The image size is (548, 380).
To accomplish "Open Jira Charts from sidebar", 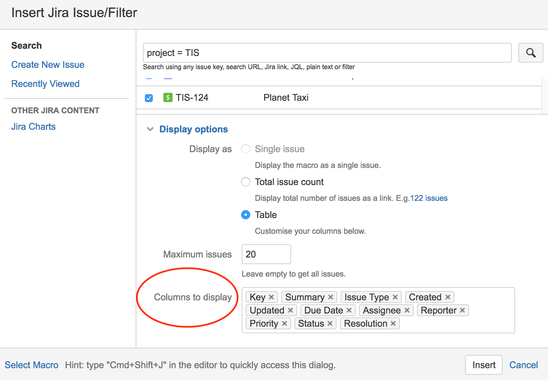I will coord(33,127).
